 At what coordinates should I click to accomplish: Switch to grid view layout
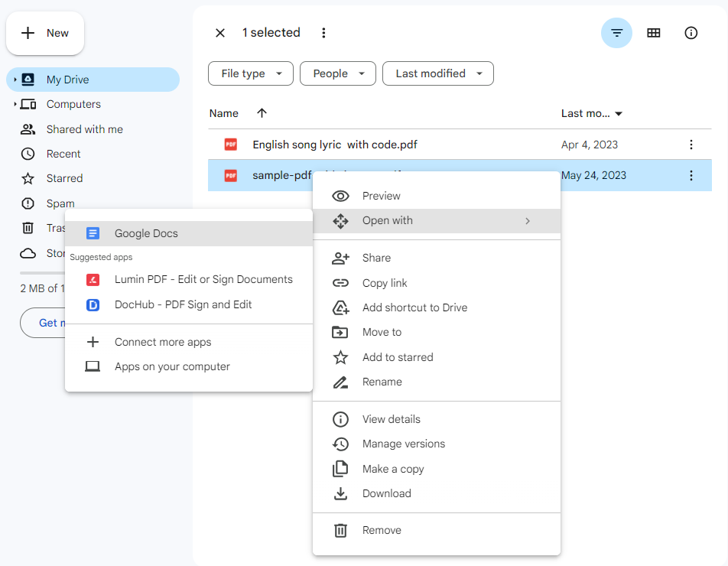pyautogui.click(x=654, y=33)
